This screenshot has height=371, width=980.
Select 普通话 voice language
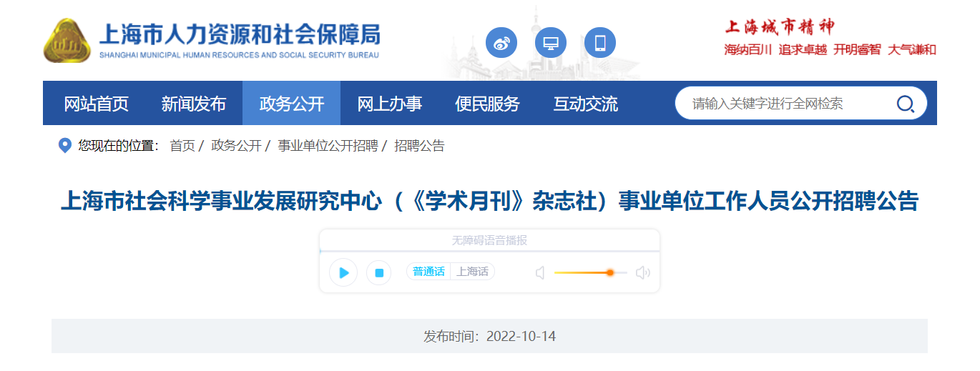pos(428,272)
